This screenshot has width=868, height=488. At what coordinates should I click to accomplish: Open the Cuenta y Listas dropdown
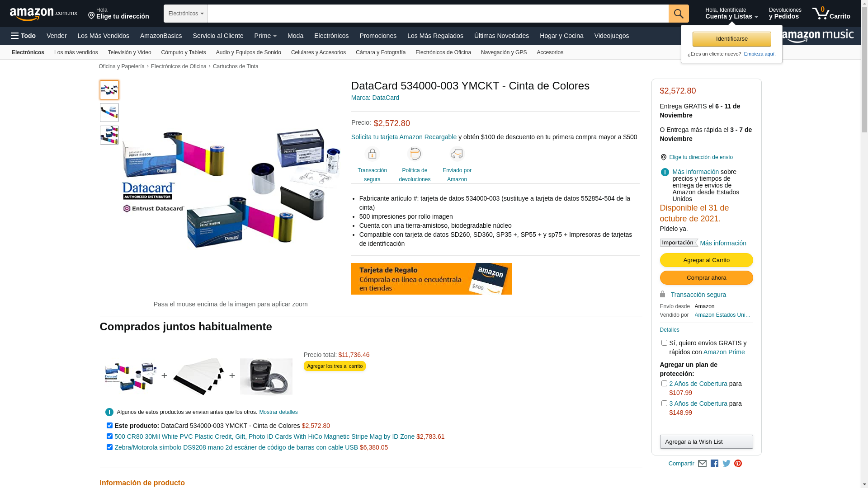(x=731, y=14)
